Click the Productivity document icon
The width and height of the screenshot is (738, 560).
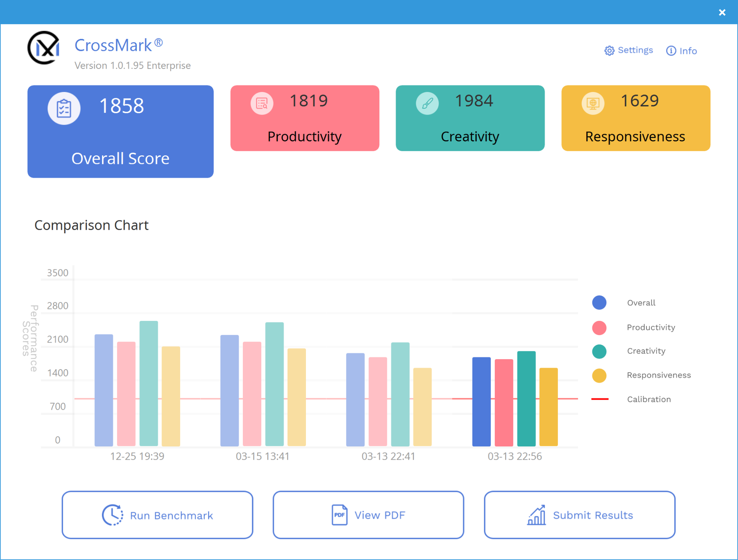262,103
